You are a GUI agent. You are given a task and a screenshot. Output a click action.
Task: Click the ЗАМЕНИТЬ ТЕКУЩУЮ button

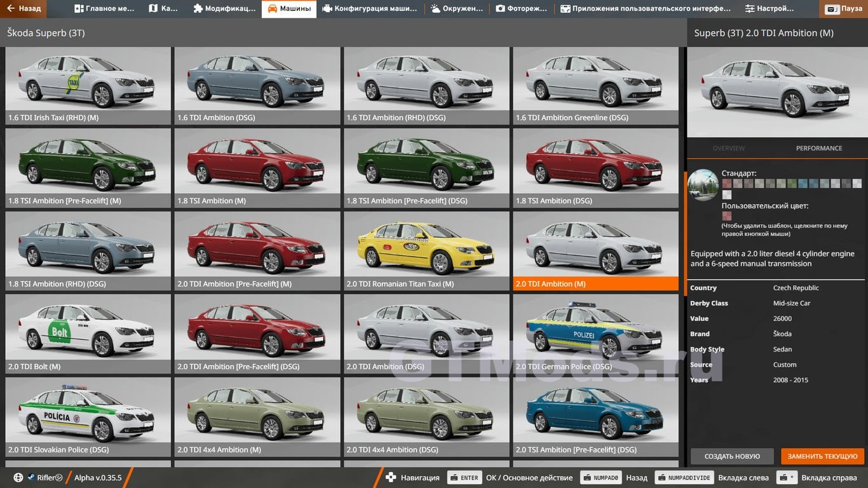[x=823, y=456]
